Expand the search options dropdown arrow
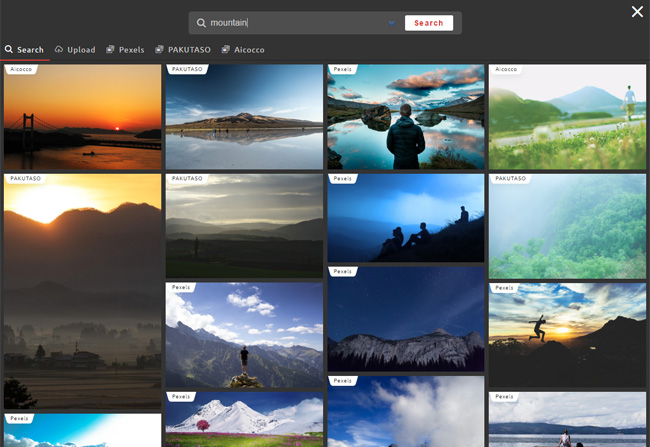Screen dimensions: 650x447 point(391,23)
